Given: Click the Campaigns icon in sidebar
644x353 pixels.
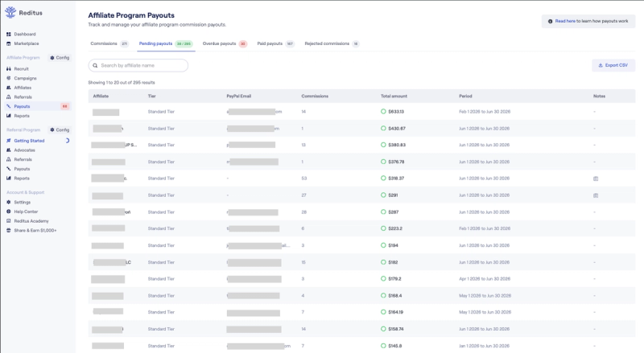Looking at the screenshot, I should pyautogui.click(x=9, y=78).
